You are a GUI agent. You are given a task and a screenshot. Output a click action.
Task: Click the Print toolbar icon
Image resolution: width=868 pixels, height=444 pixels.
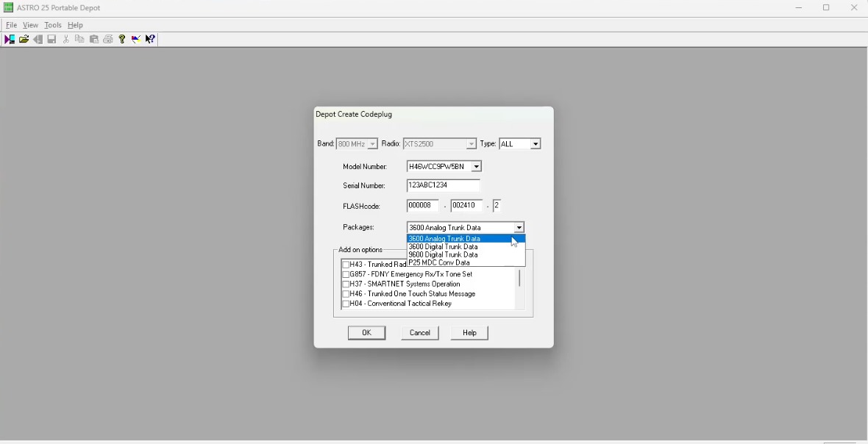[x=108, y=39]
